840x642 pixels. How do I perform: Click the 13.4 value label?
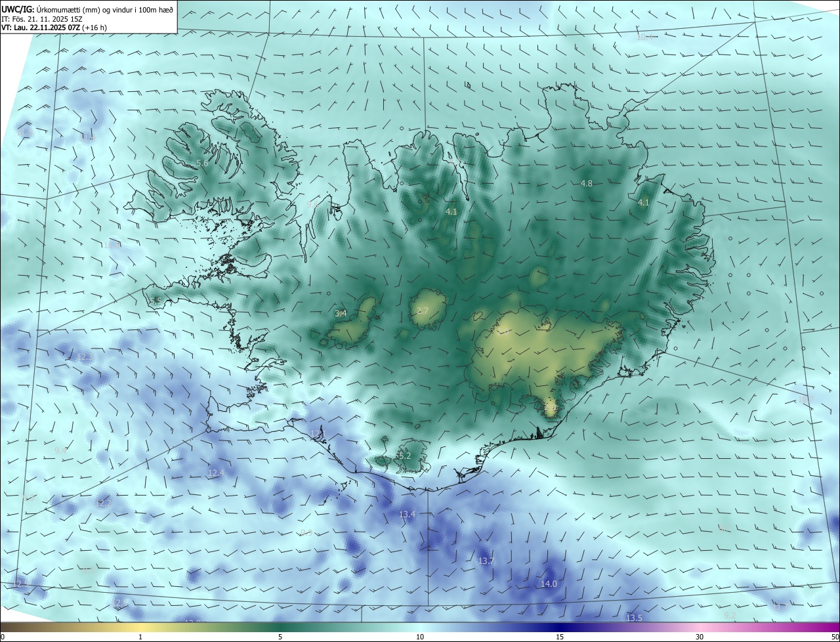(x=408, y=514)
